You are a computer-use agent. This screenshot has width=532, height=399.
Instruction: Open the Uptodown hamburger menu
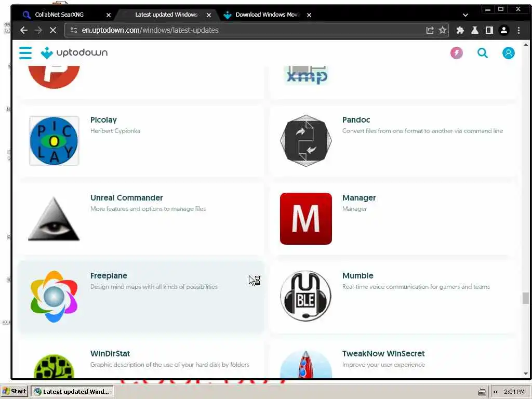pyautogui.click(x=25, y=53)
